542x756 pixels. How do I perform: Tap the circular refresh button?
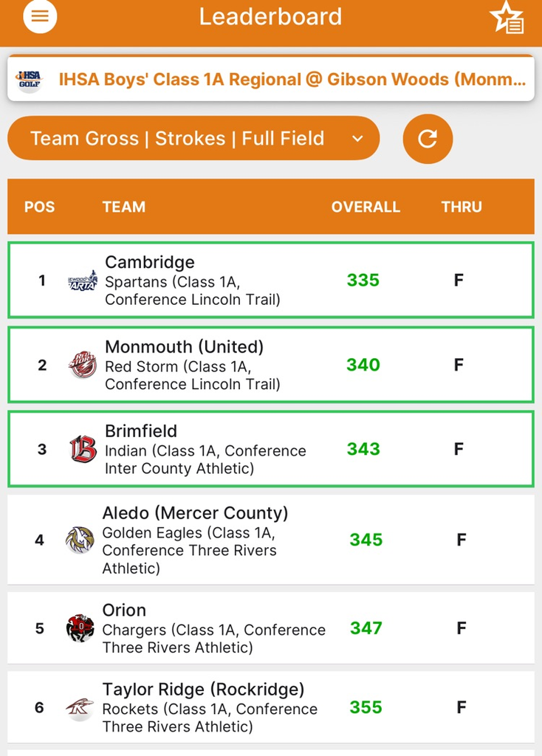tap(428, 139)
